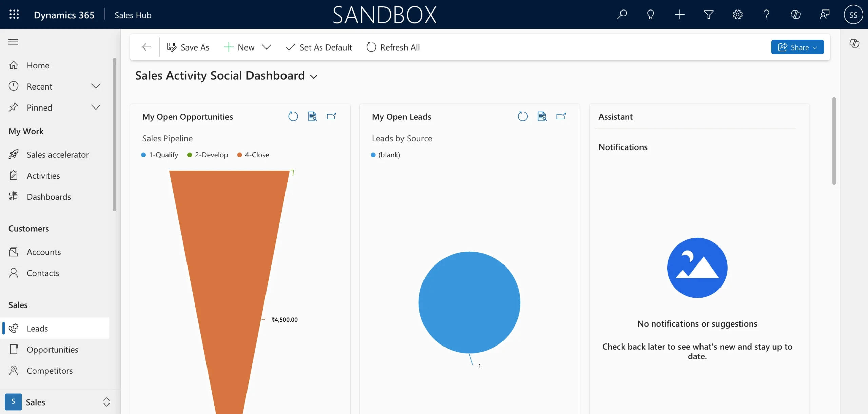Expand the Recent section chevron
The height and width of the screenshot is (414, 868).
(x=96, y=86)
